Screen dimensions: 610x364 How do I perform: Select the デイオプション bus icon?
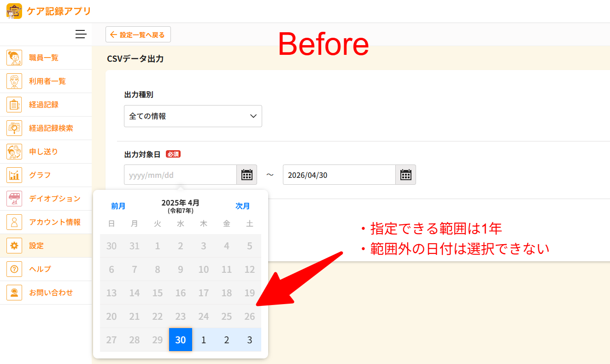coord(14,199)
